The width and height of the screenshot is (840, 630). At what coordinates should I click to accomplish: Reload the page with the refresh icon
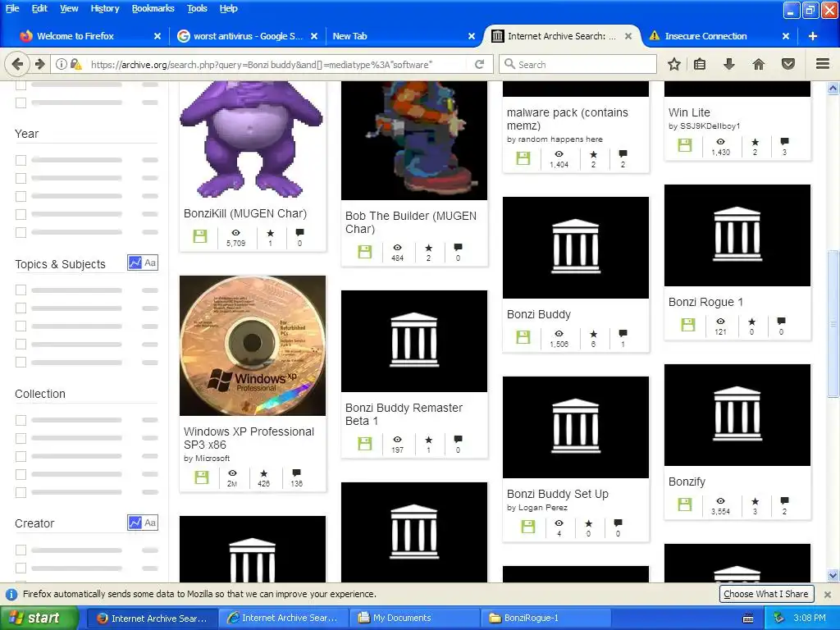coord(479,64)
